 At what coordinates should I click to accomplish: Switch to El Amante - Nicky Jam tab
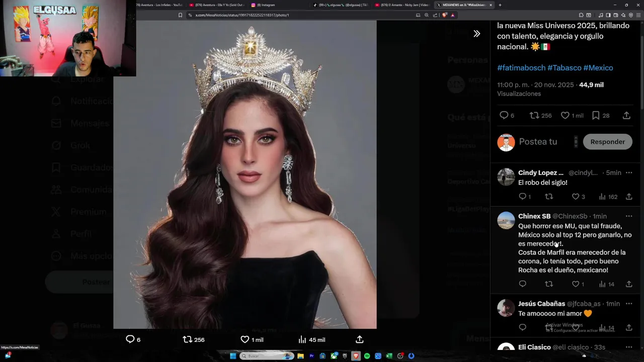(x=403, y=5)
